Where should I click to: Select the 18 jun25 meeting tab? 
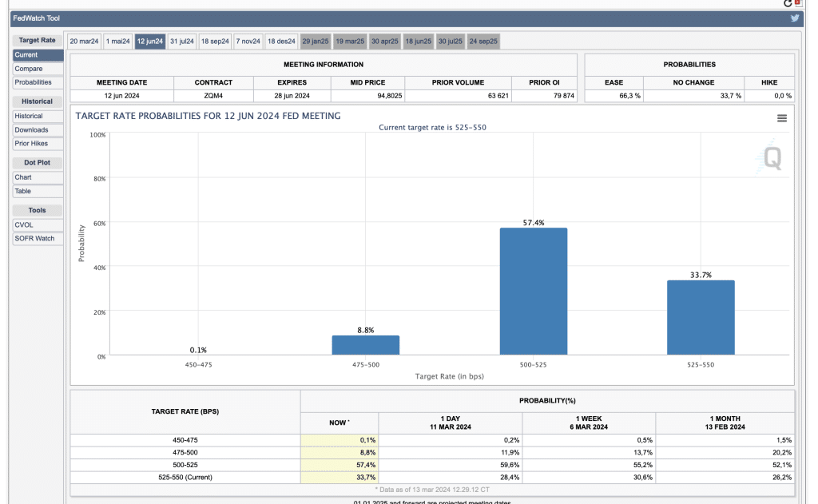[x=419, y=42]
